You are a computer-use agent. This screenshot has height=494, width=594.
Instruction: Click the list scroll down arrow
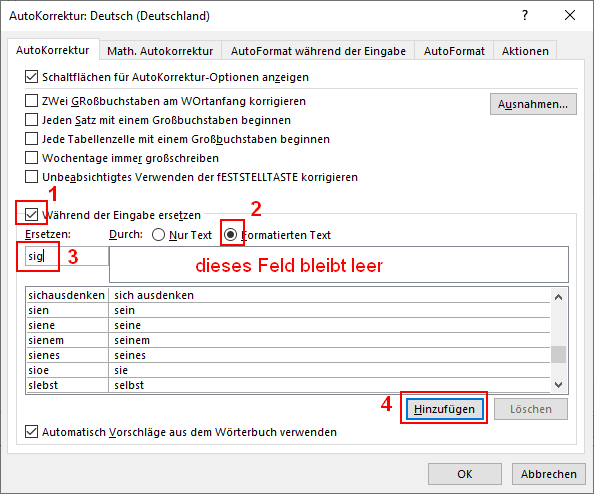click(558, 385)
